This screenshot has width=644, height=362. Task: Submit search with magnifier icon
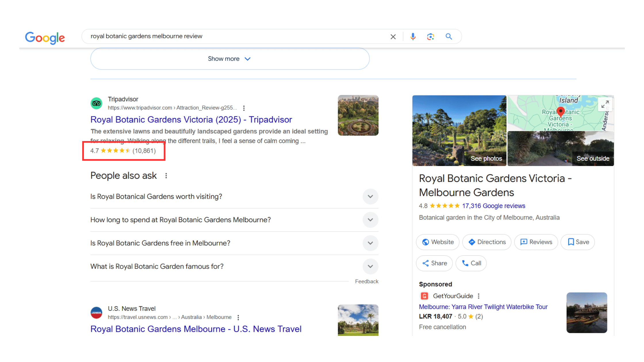tap(449, 36)
